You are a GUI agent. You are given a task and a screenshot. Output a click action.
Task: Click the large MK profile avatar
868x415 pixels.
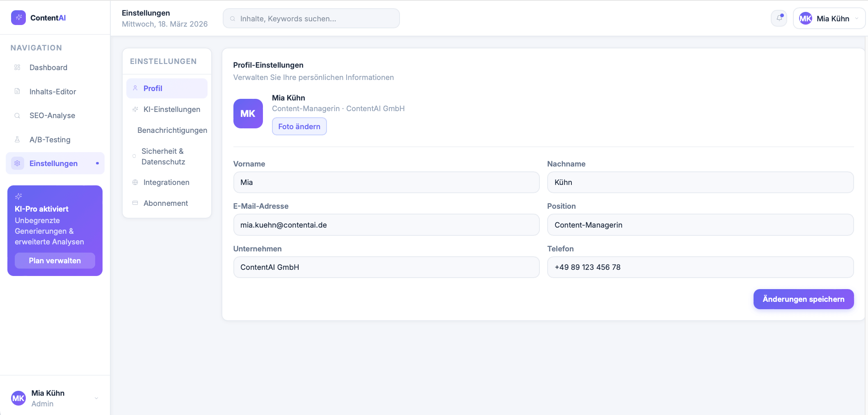248,114
